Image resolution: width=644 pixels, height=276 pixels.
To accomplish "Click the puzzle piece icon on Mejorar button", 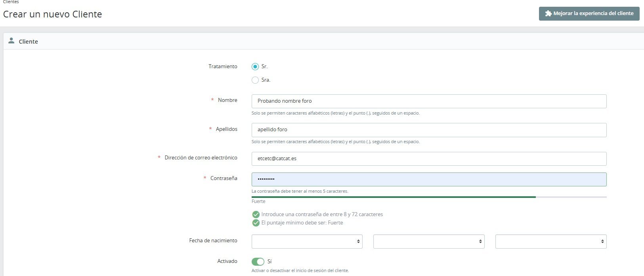I will (548, 13).
